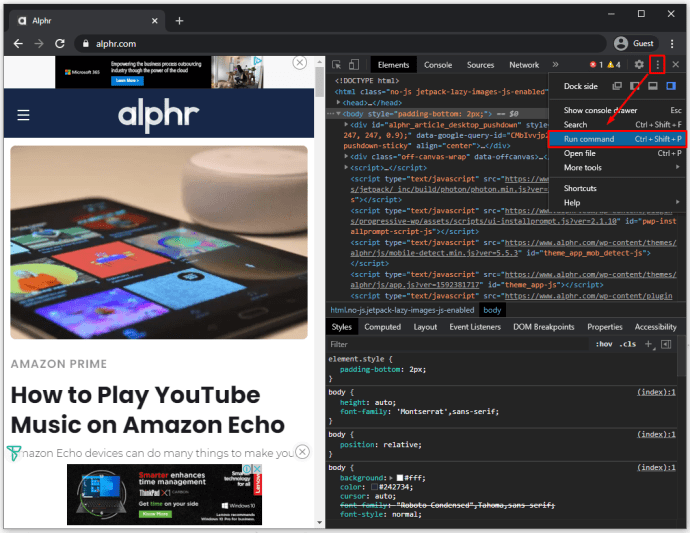Screen dimensions: 690x533
Task: Open the Properties pane tab
Action: point(605,327)
